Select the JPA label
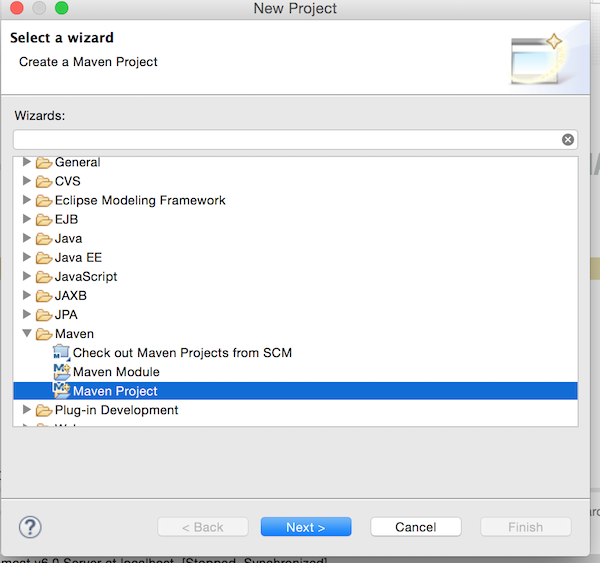This screenshot has height=563, width=600. pos(66,315)
